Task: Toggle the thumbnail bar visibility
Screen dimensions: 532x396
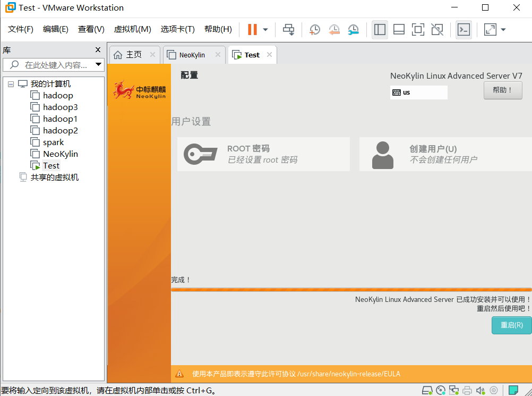Action: pos(399,29)
